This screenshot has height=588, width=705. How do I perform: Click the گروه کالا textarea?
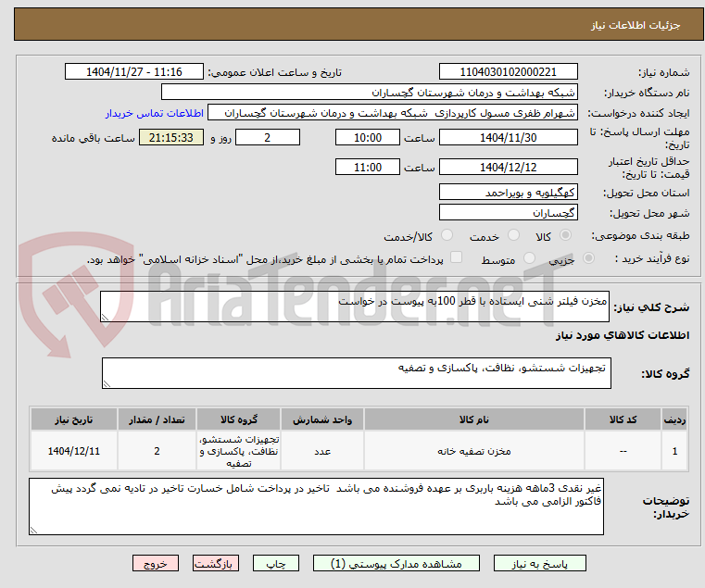[357, 373]
